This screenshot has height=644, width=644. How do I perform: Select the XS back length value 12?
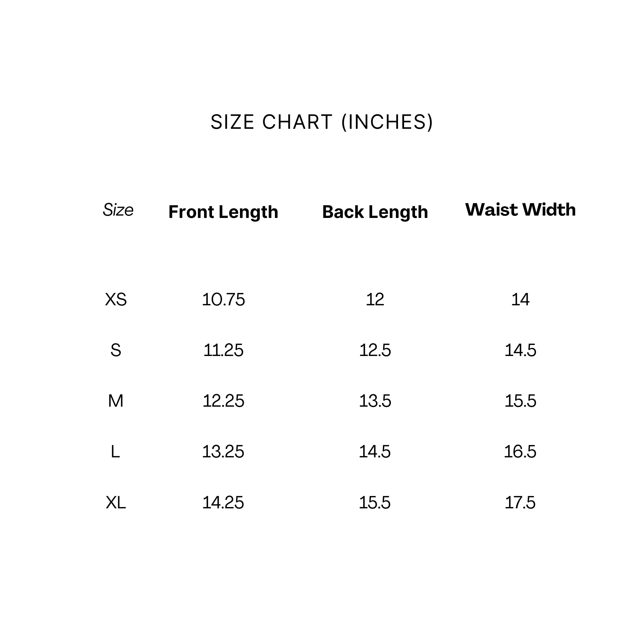click(x=375, y=299)
